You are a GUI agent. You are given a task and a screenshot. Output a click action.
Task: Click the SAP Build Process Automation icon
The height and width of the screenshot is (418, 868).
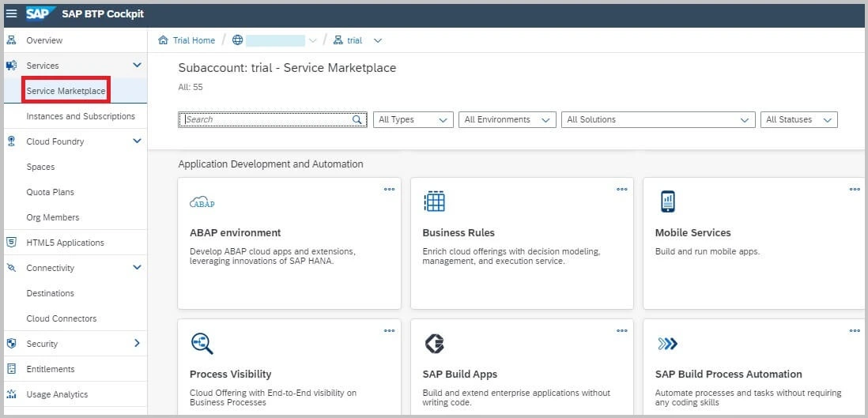668,344
